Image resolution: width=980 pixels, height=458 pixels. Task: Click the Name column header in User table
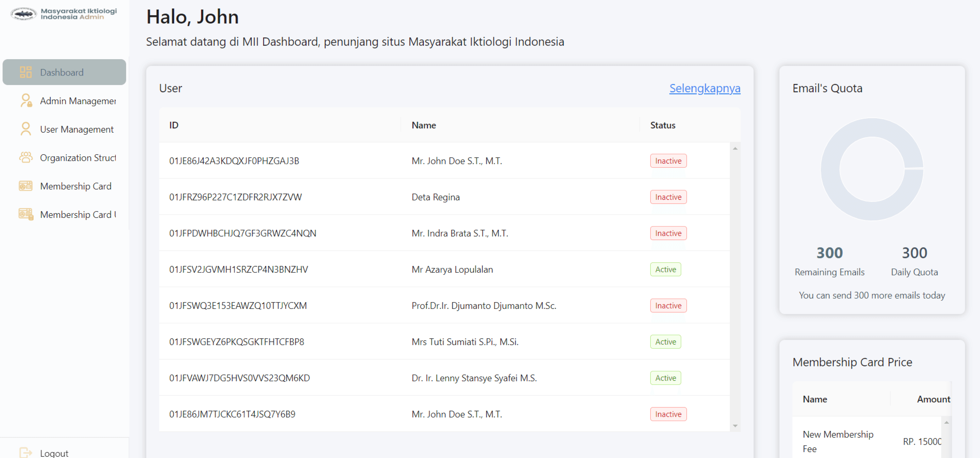[x=423, y=125]
